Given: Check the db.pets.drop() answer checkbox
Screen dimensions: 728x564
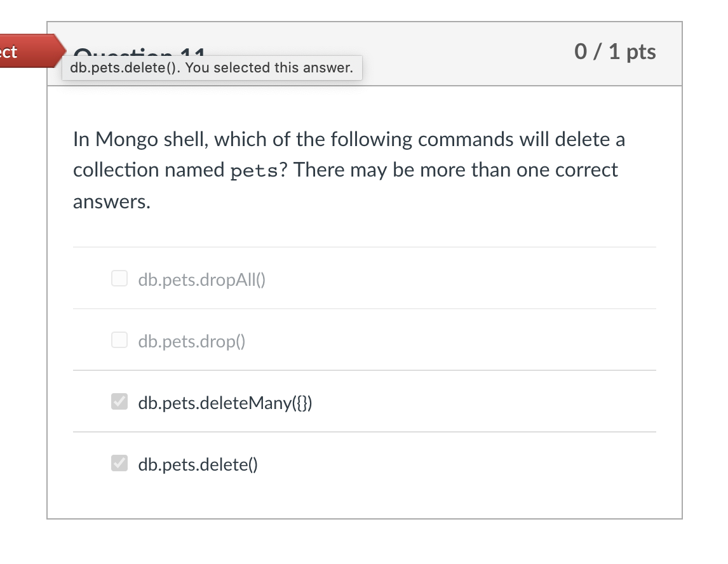Looking at the screenshot, I should coord(119,340).
